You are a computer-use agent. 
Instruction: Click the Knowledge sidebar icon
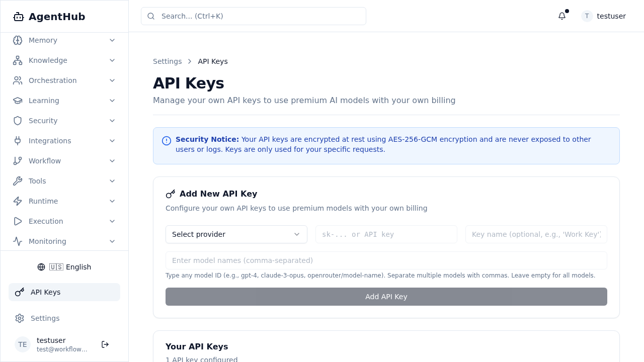(x=18, y=60)
